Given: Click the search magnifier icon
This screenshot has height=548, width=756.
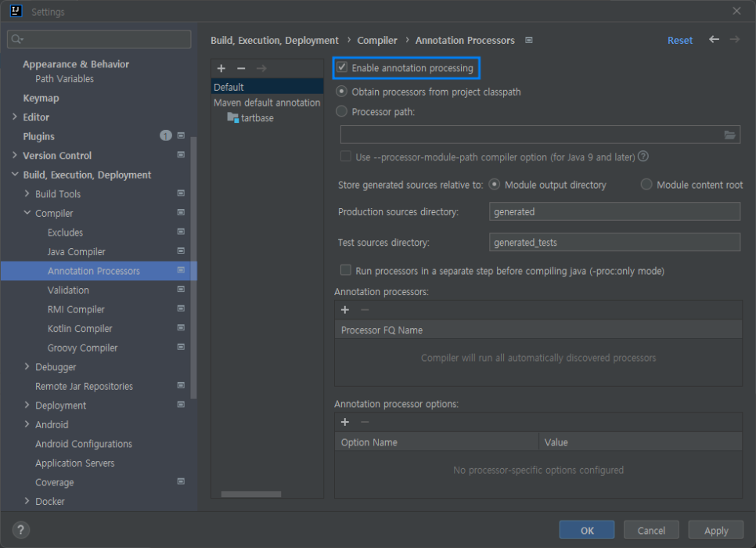Looking at the screenshot, I should point(17,39).
